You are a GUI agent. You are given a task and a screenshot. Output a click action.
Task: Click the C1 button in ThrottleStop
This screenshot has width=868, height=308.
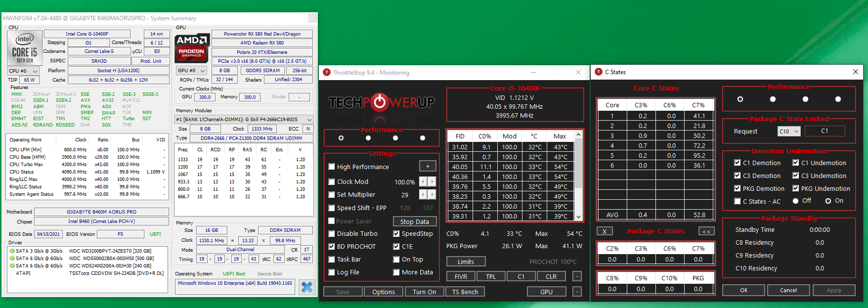[521, 276]
